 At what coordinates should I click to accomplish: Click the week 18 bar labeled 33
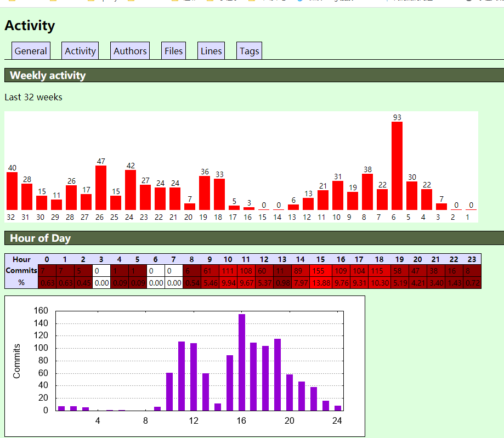pos(219,195)
